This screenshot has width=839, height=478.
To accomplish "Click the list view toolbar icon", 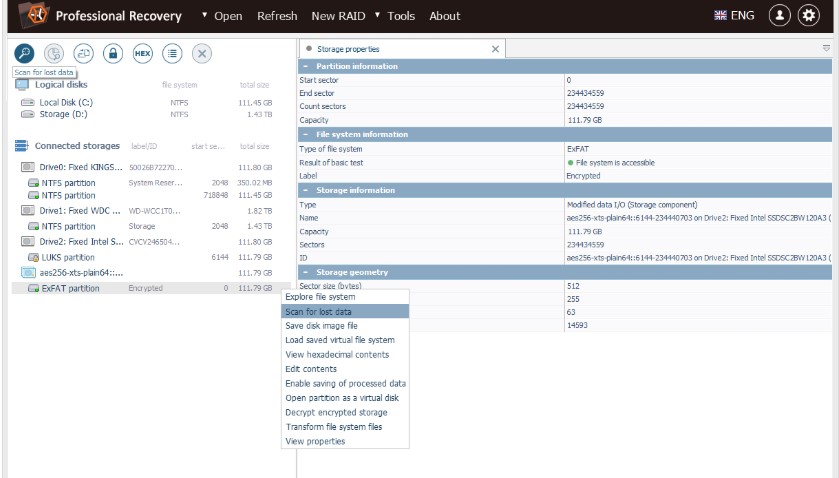I will click(172, 53).
